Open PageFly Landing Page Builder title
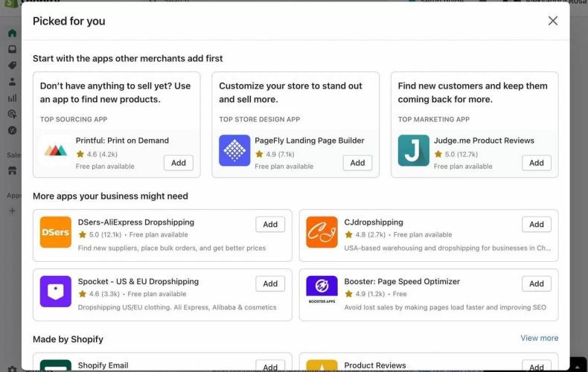Viewport: 588px width, 372px height. (310, 141)
